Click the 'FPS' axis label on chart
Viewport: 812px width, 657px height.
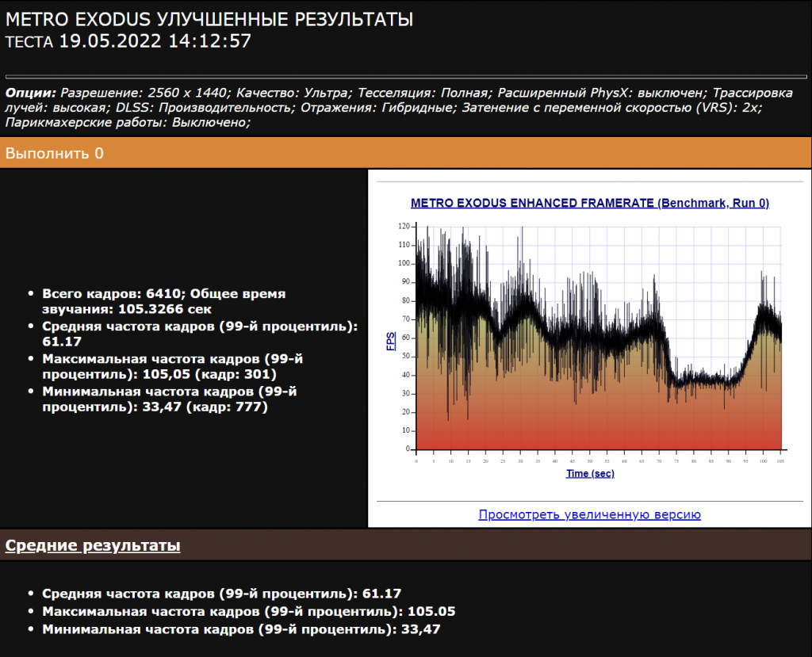click(x=391, y=342)
